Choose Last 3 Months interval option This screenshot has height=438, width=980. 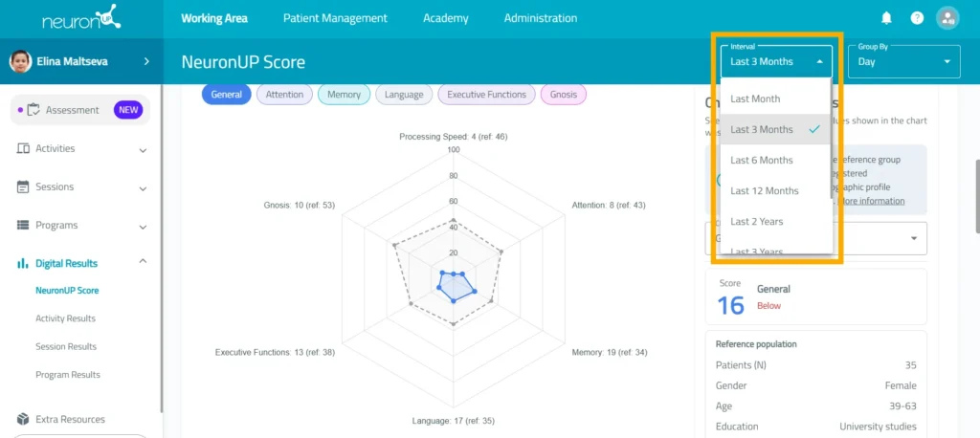776,129
